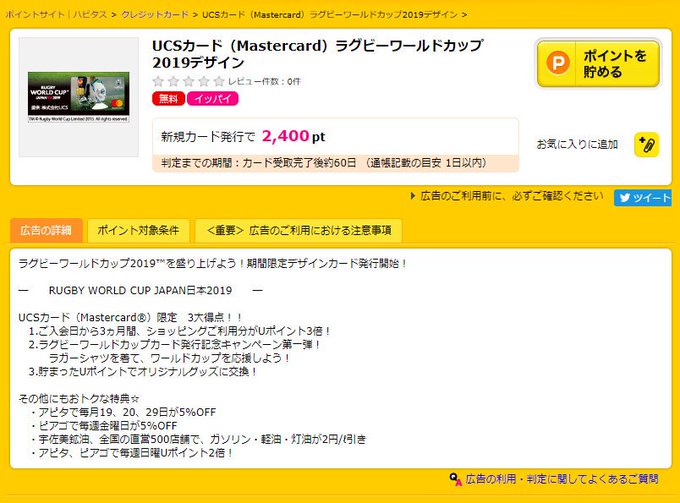
Task: Click 宇佐美鉱油 gasoline discount line
Action: [199, 439]
